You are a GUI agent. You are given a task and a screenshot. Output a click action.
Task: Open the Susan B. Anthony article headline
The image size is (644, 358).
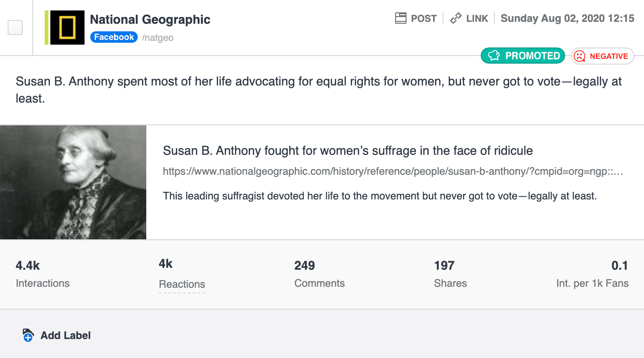click(x=348, y=151)
